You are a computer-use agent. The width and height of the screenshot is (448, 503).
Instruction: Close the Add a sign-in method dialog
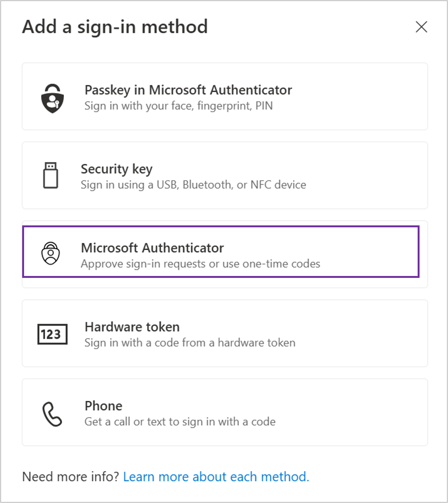tap(421, 27)
